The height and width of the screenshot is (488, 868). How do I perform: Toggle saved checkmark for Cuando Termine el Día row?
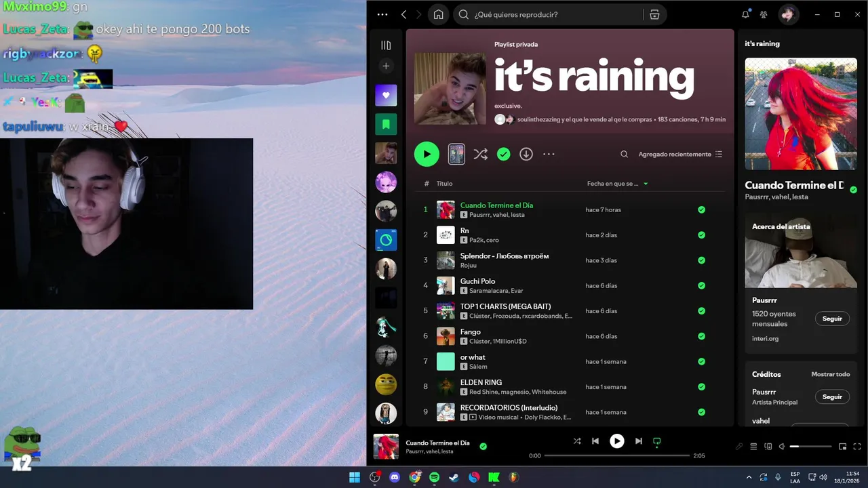(701, 209)
